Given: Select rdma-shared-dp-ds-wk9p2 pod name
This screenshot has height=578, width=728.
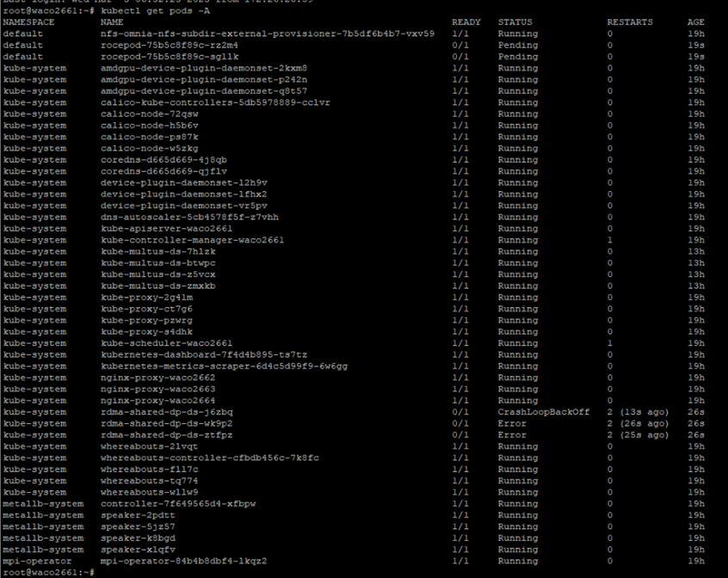Looking at the screenshot, I should point(167,423).
